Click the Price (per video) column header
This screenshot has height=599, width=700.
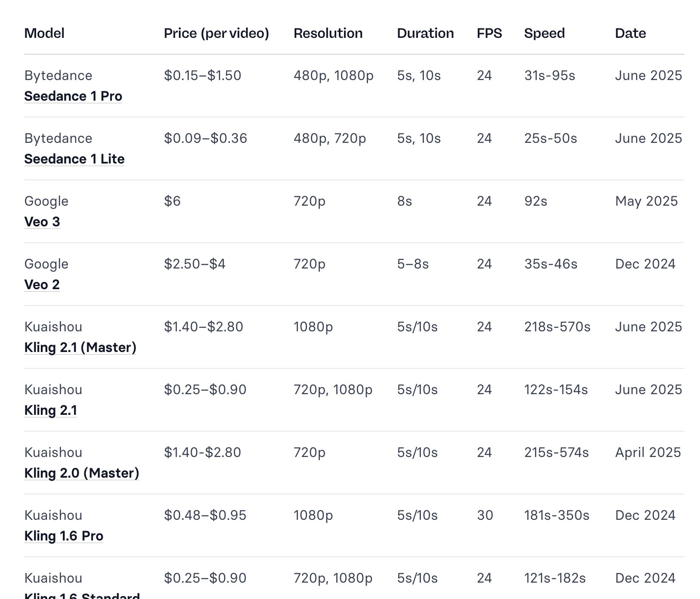tap(216, 33)
